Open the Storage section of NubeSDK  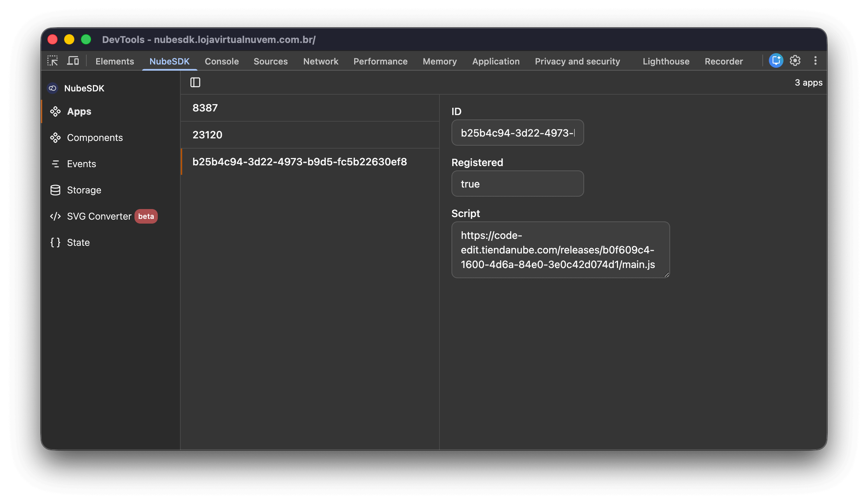[x=84, y=190]
